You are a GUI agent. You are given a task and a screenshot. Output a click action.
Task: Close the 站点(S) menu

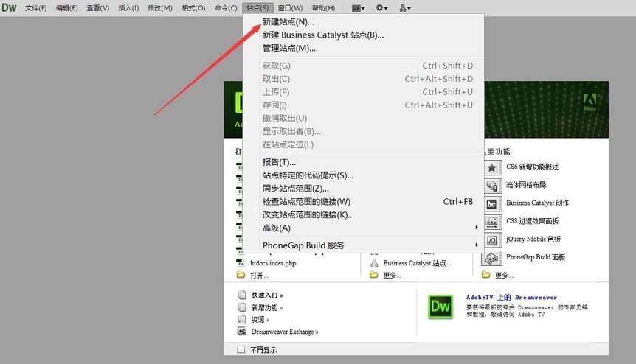coord(257,8)
